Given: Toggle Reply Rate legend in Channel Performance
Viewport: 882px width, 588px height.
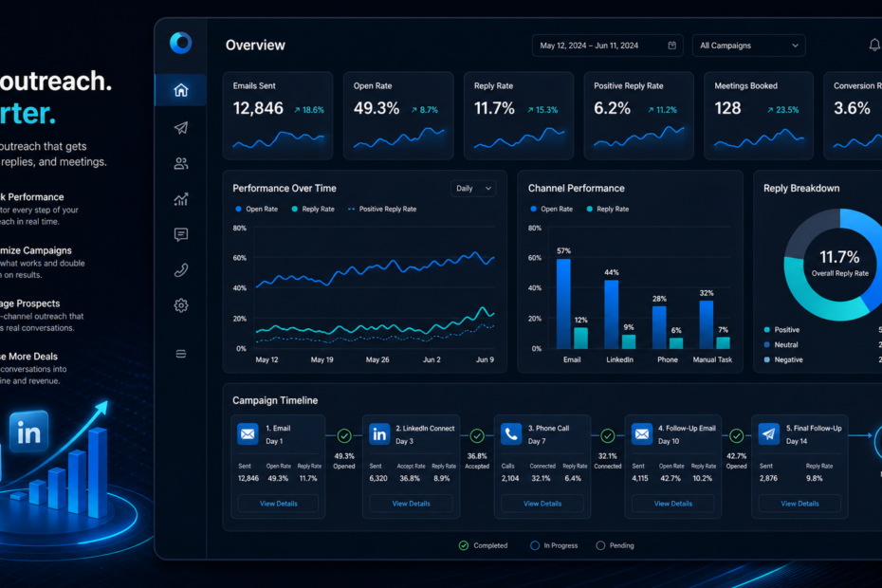Looking at the screenshot, I should (x=608, y=209).
